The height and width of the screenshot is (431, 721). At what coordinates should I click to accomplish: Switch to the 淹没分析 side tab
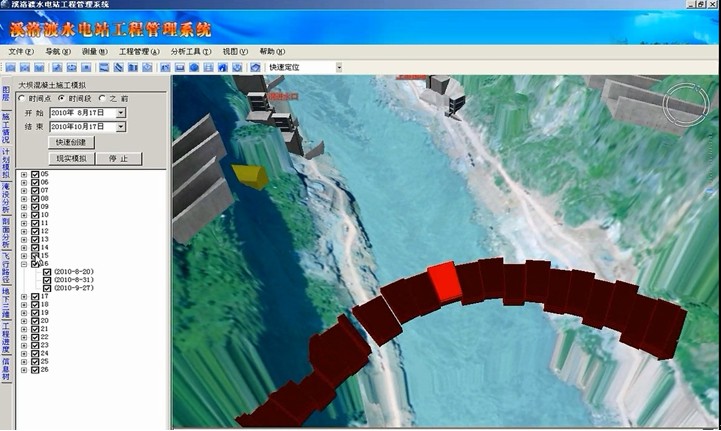coord(6,198)
